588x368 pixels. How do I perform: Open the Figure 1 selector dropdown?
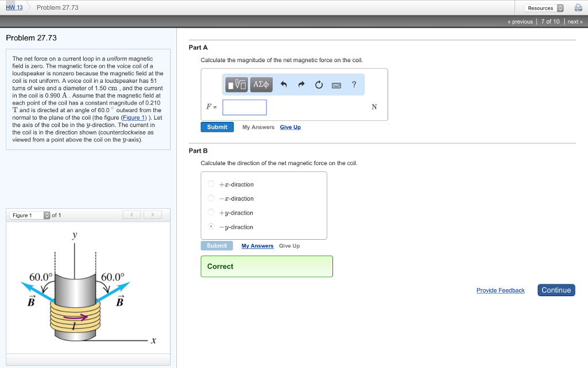pyautogui.click(x=30, y=215)
